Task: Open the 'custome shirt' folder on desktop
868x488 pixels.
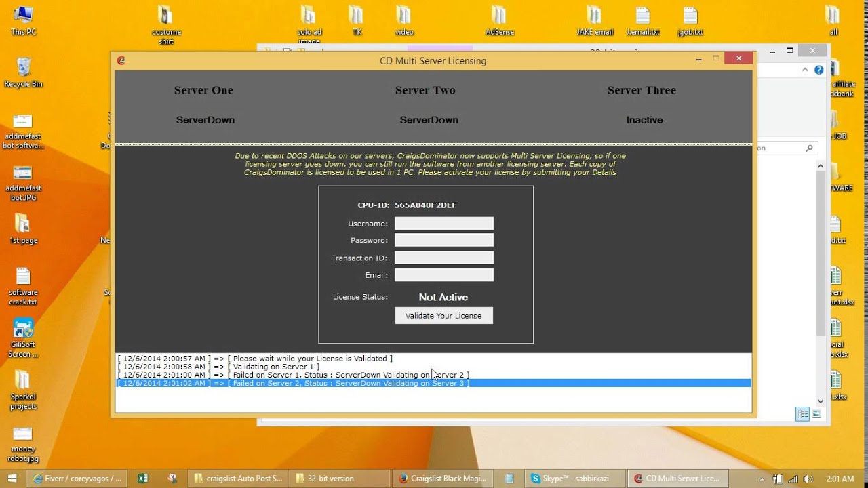Action: [166, 25]
